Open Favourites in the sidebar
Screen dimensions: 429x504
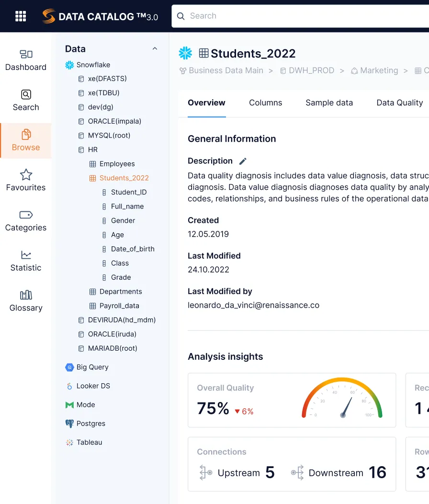(x=26, y=181)
